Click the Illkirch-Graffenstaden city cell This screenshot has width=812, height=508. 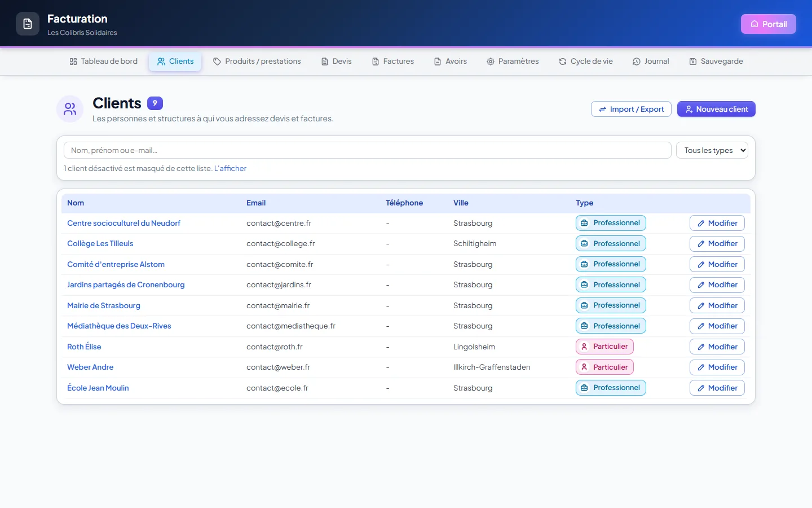coord(492,367)
